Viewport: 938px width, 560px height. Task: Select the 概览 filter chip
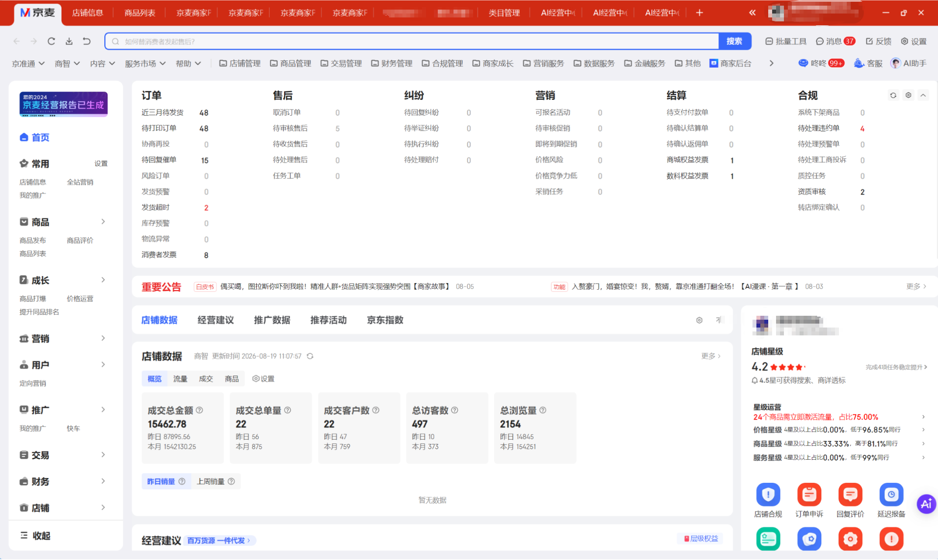click(155, 379)
